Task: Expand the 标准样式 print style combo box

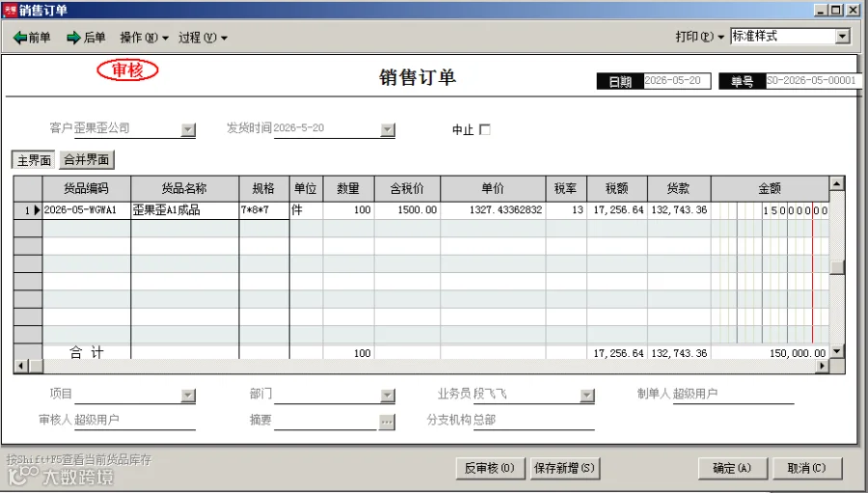Action: [843, 37]
